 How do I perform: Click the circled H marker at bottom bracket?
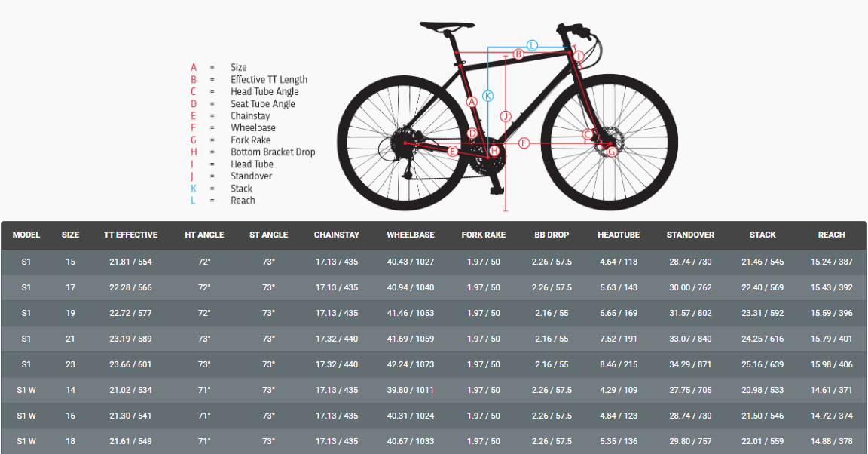click(494, 151)
